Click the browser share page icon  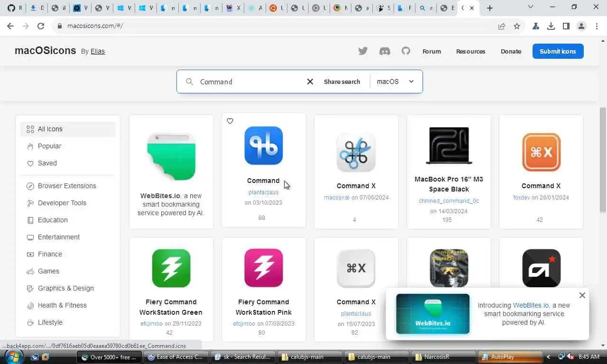pos(502,26)
